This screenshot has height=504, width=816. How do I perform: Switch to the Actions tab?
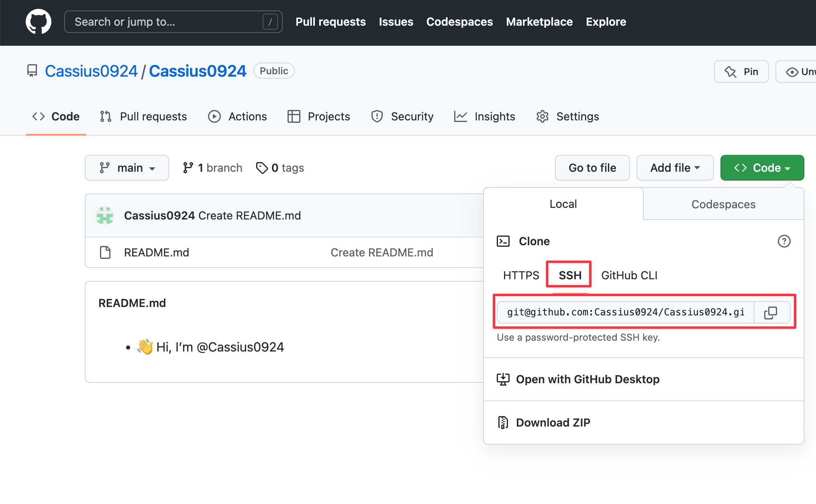point(237,116)
